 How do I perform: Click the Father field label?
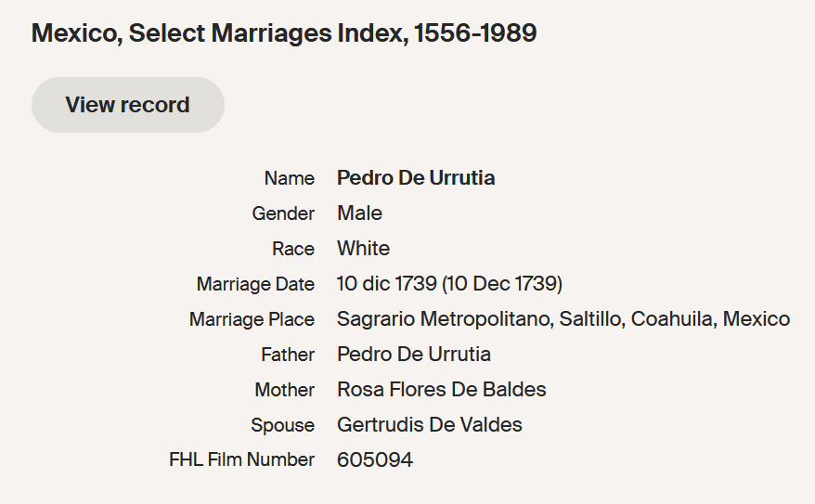[x=288, y=355]
